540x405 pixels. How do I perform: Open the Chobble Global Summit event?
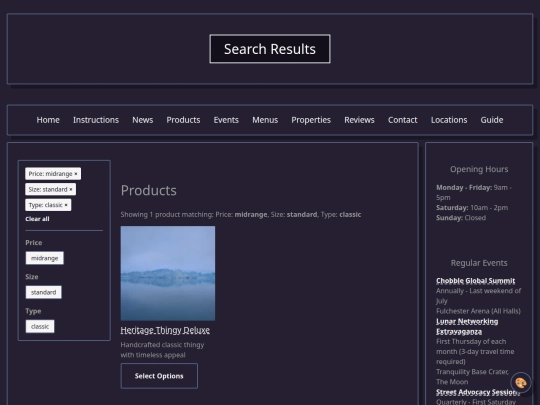[476, 281]
